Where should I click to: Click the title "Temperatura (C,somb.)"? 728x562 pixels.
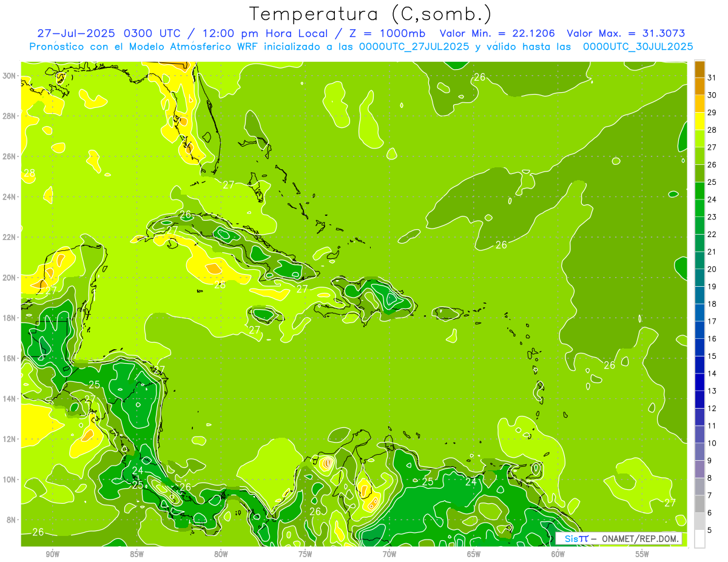tap(371, 14)
